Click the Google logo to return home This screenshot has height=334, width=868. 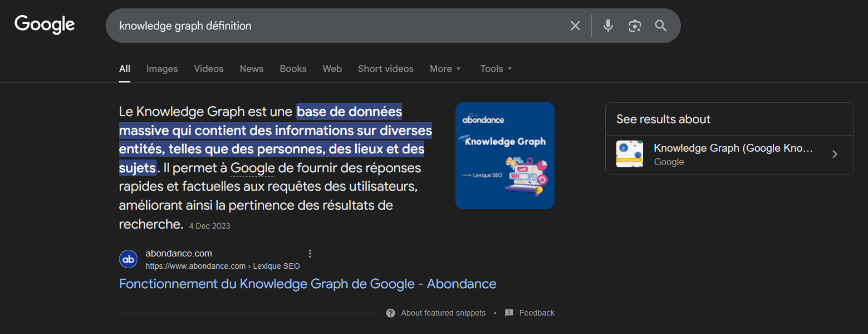pyautogui.click(x=45, y=24)
